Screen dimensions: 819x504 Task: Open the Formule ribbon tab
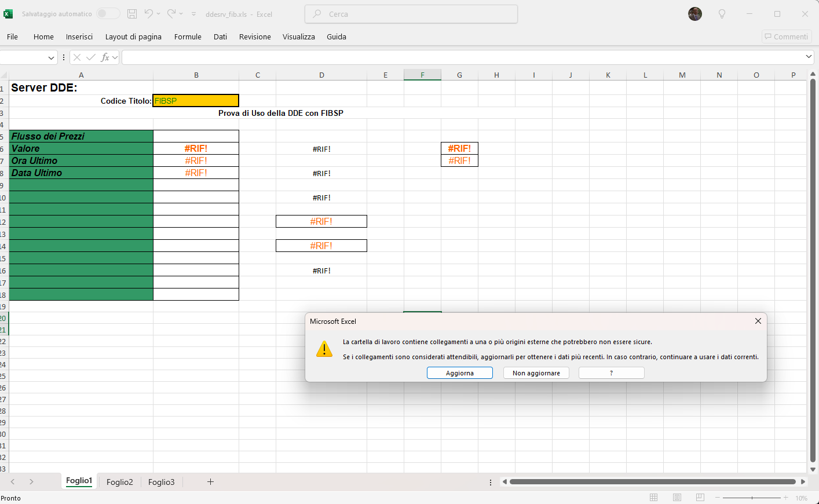188,36
